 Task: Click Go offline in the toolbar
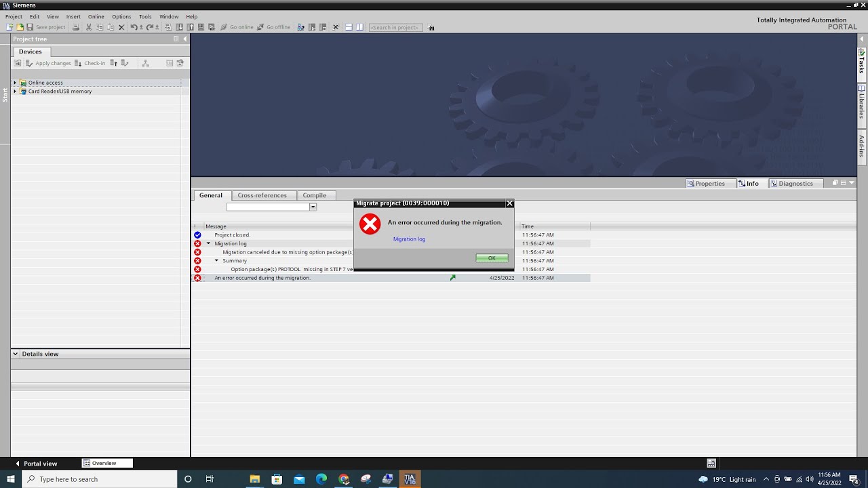point(273,27)
